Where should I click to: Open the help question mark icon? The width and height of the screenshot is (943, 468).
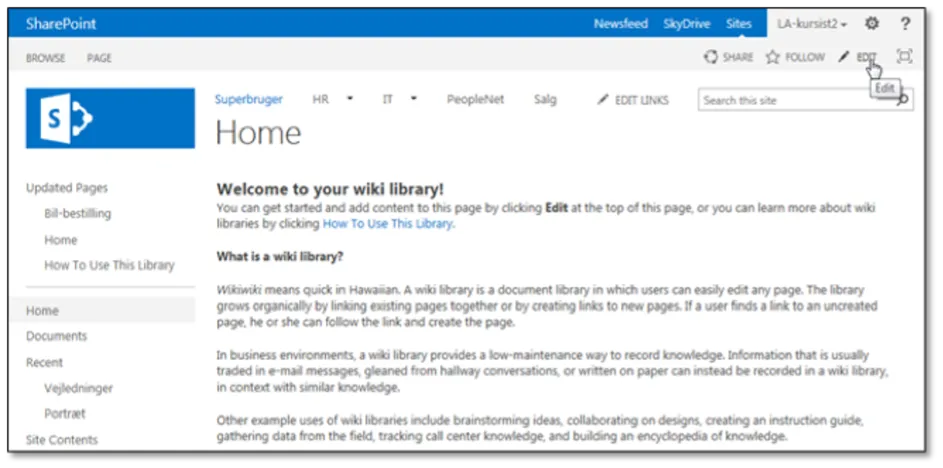905,24
